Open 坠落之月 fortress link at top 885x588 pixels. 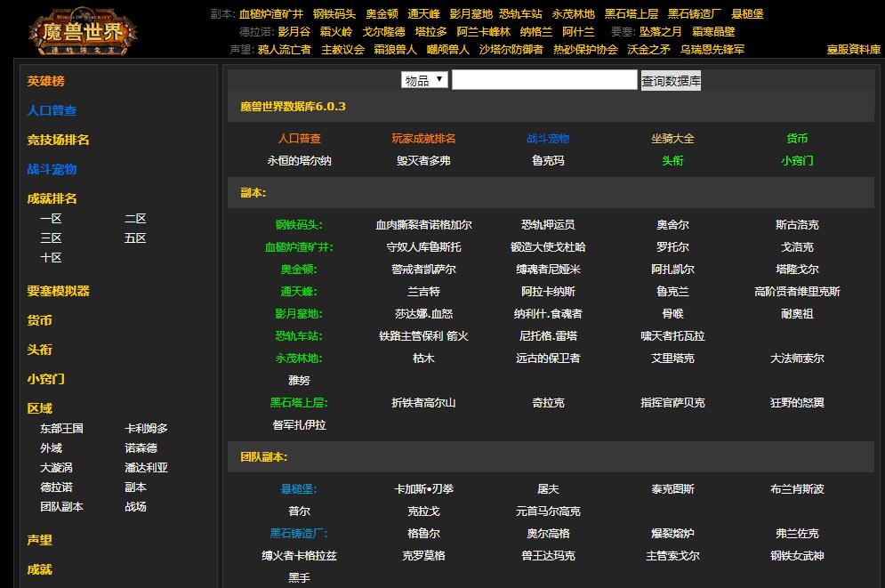(661, 31)
